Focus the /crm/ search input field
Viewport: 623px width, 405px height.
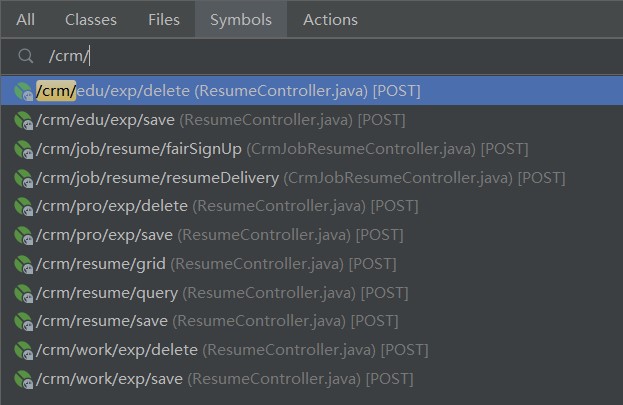[x=312, y=56]
